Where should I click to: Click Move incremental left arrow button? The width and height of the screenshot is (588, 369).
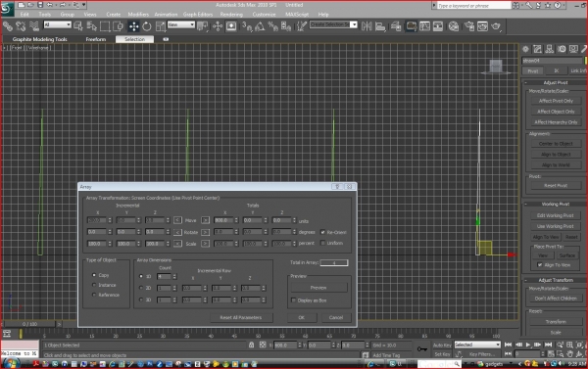pos(177,220)
